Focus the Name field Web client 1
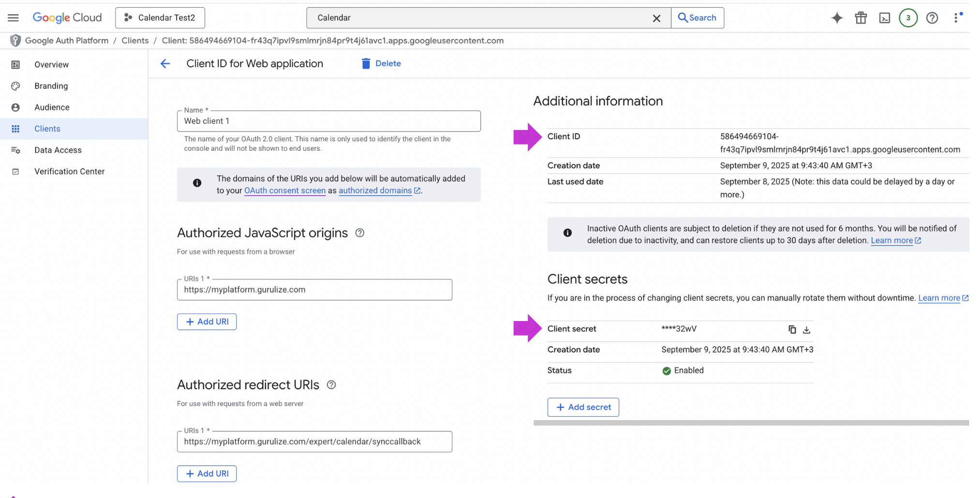 [329, 121]
